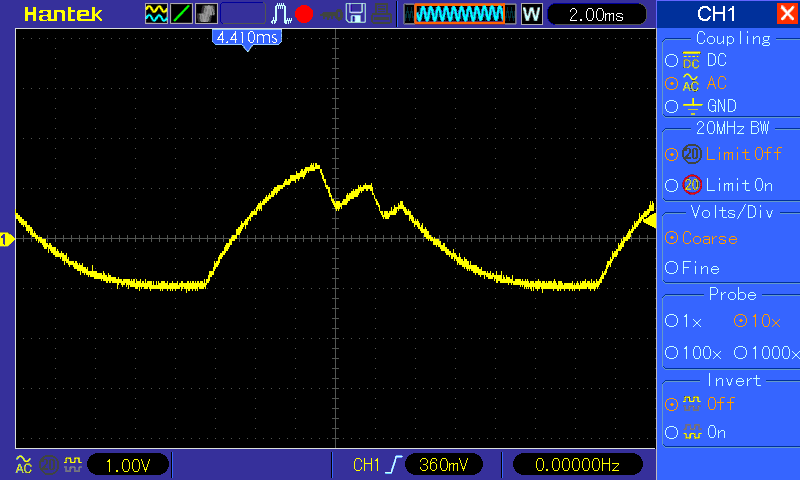Select bandwidth Limit On

719,185
